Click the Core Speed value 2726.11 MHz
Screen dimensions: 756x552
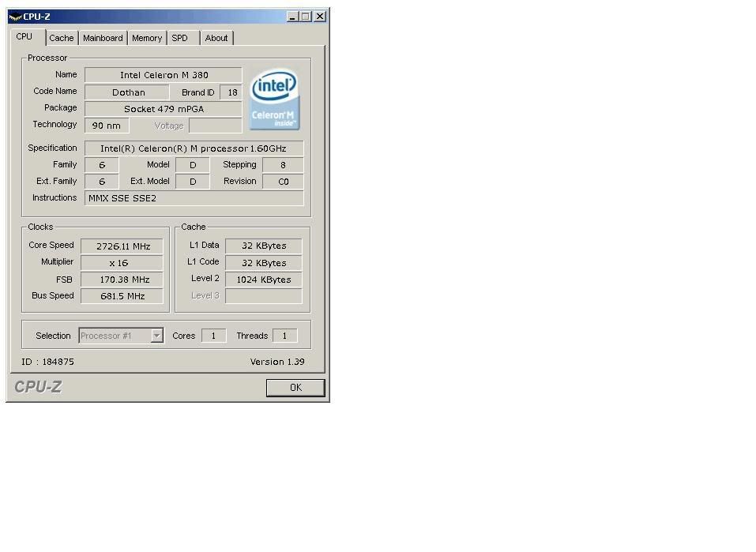(122, 246)
